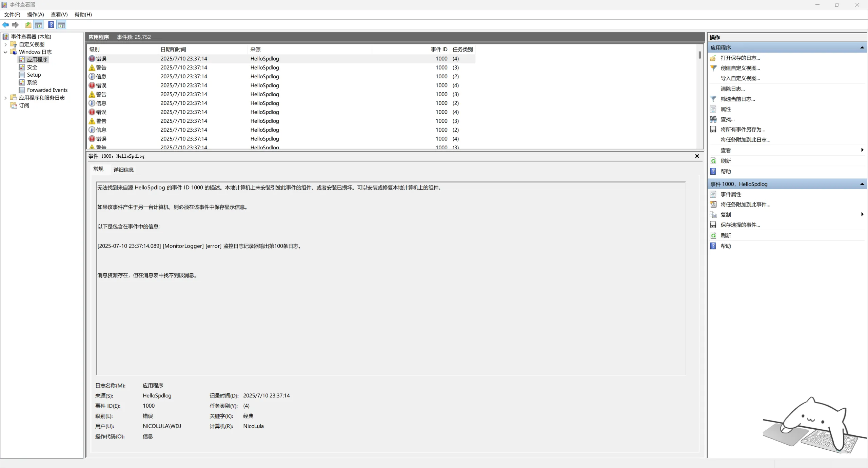Switch to the 详细信息 tab
This screenshot has width=868, height=468.
(123, 170)
